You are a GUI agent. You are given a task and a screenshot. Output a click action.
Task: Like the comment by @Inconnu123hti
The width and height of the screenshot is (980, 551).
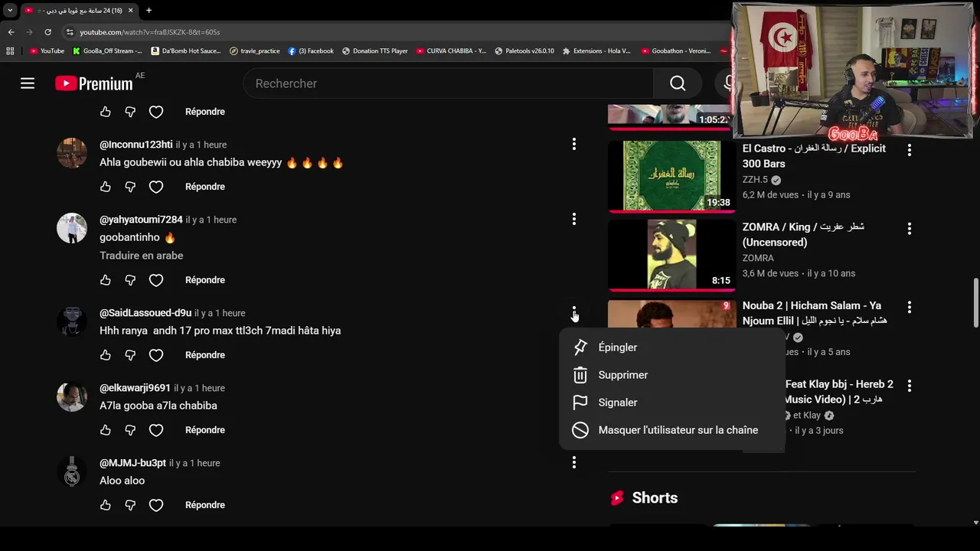[106, 187]
